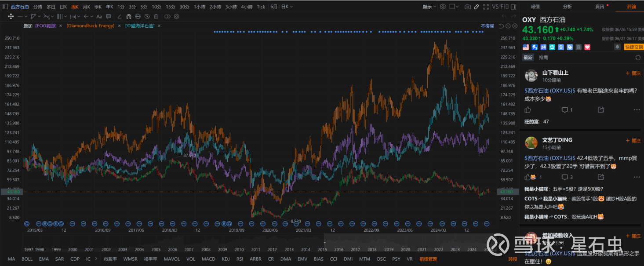
Task: Click the 24-hour trading icon
Action: click(x=543, y=47)
